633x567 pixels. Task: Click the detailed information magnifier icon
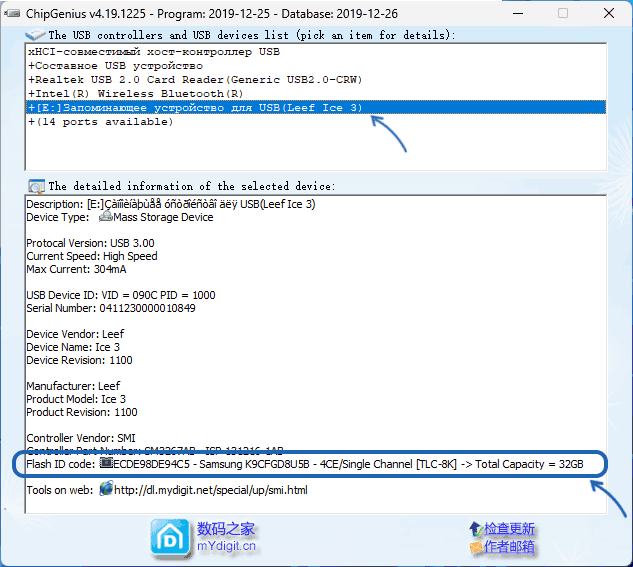pyautogui.click(x=36, y=186)
